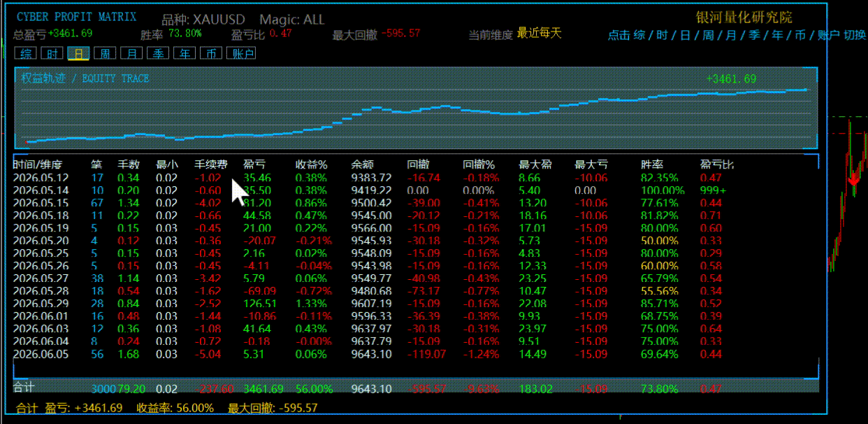Open the 币 symbol tab

(211, 53)
